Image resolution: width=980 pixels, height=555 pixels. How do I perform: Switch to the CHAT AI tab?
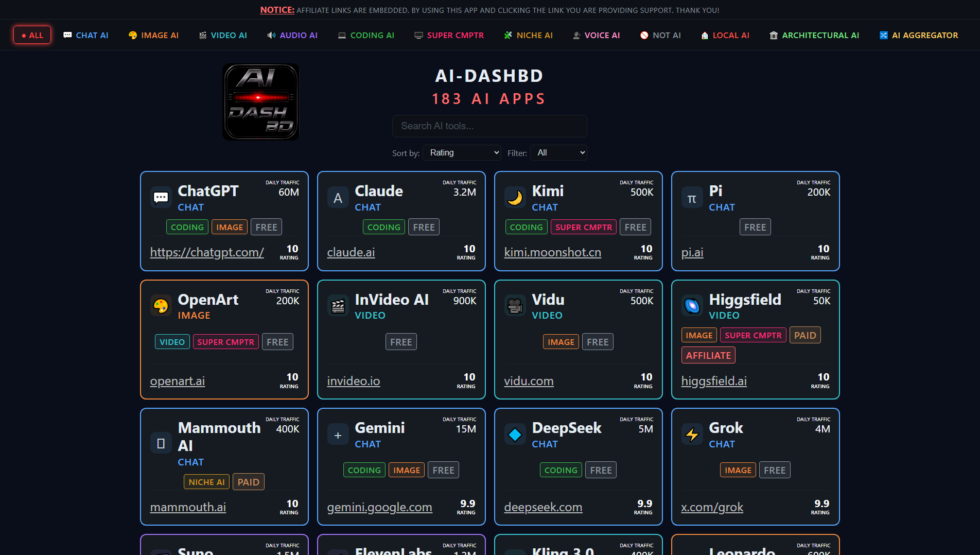[x=86, y=35]
